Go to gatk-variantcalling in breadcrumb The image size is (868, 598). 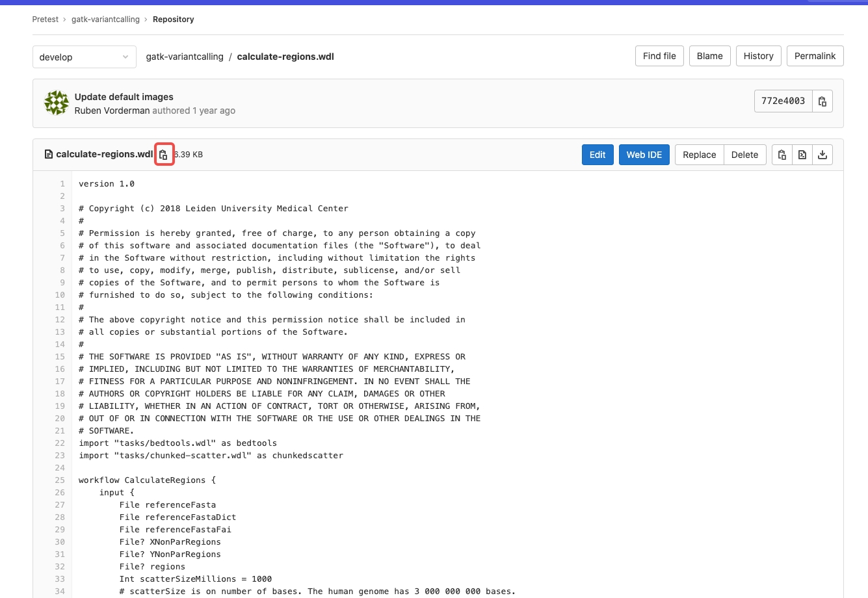[105, 19]
